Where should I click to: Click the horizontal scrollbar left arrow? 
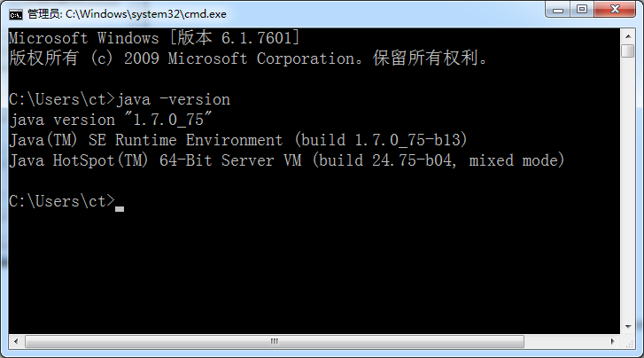[x=16, y=341]
